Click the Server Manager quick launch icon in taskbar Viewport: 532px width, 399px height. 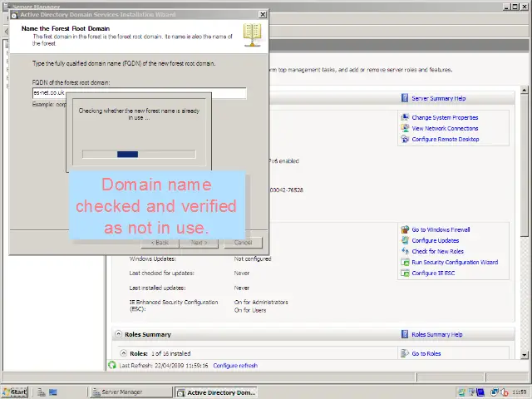click(42, 392)
